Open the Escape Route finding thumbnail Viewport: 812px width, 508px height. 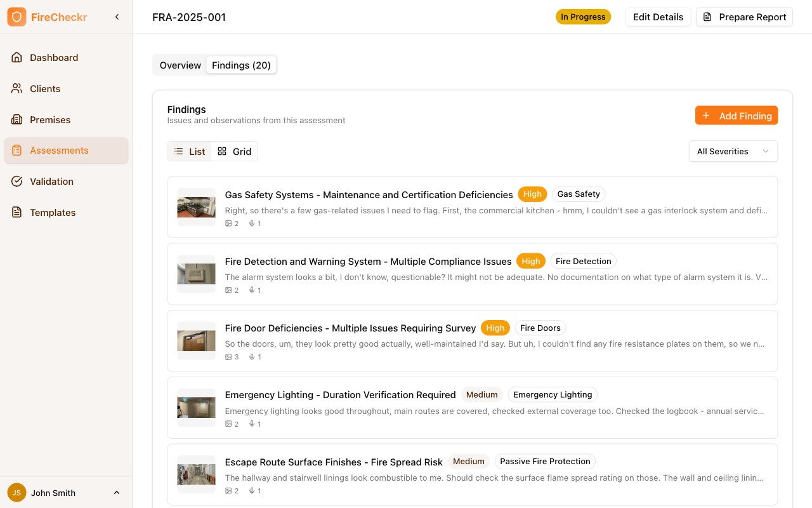tap(196, 474)
